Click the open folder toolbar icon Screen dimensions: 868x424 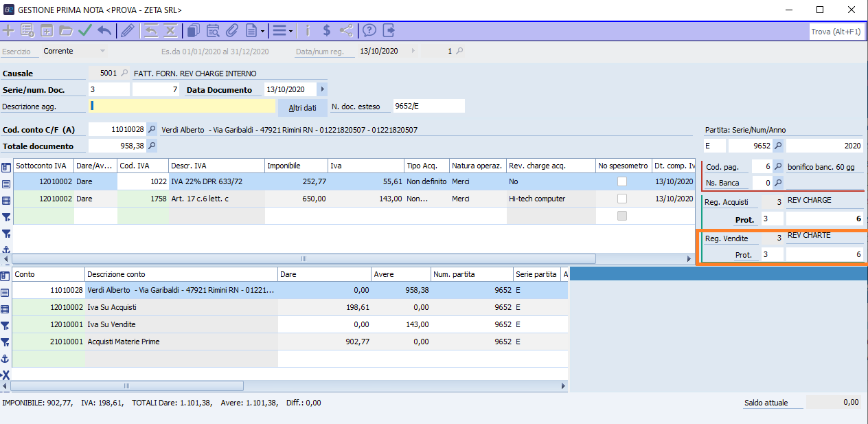[66, 30]
